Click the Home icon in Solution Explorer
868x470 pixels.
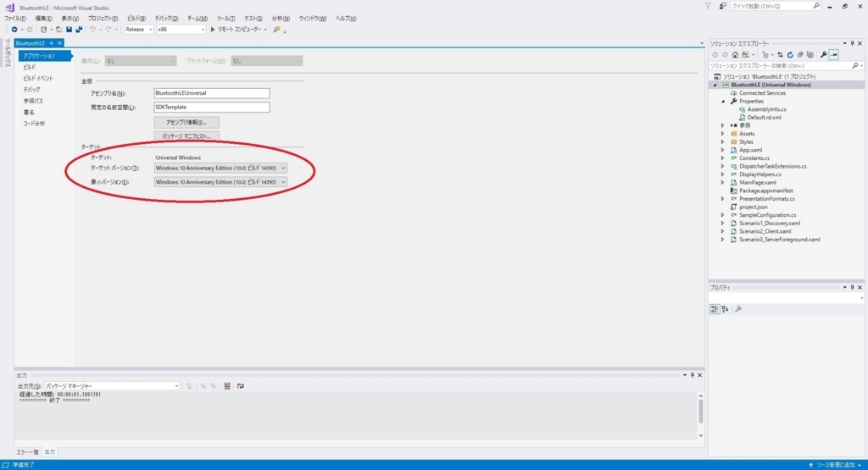(735, 55)
